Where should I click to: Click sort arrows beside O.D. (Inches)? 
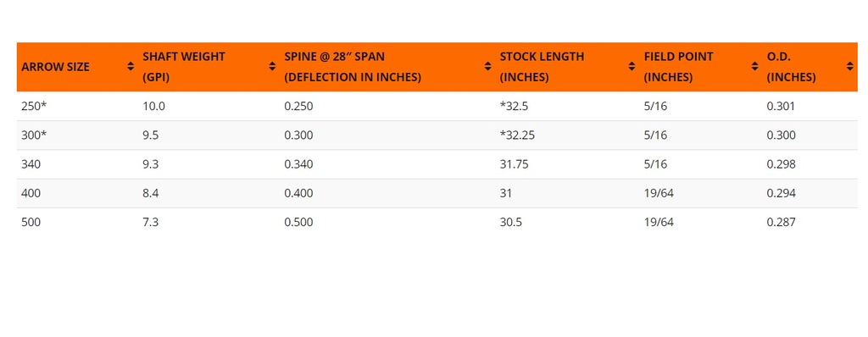coord(849,66)
